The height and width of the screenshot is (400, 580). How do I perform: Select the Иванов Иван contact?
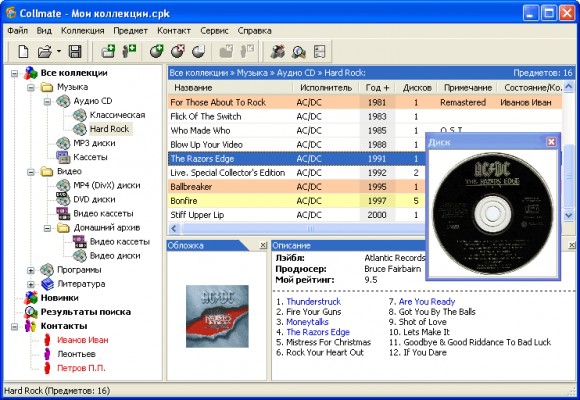[x=82, y=340]
